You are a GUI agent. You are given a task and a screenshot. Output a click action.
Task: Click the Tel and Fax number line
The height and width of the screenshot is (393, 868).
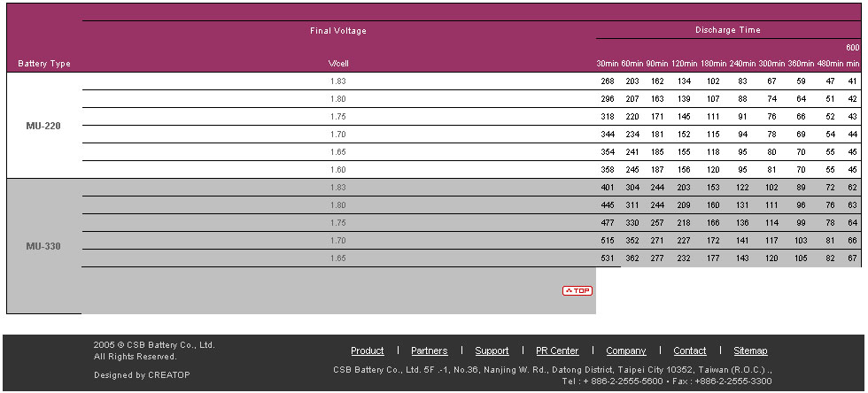pos(666,381)
